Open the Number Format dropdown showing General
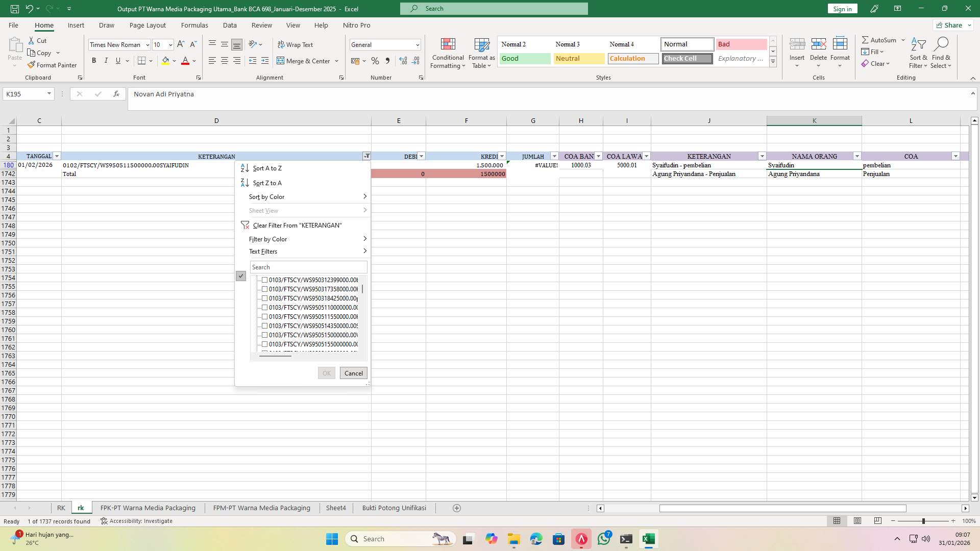 tap(385, 44)
